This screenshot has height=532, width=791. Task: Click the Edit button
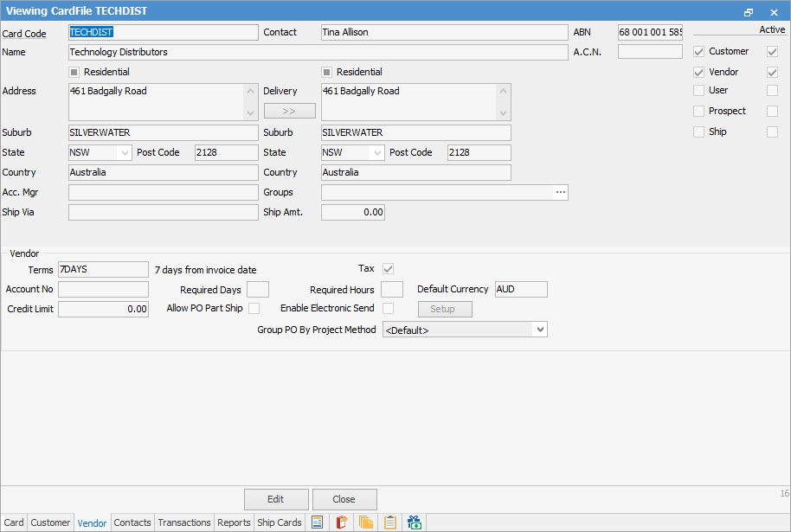coord(276,499)
